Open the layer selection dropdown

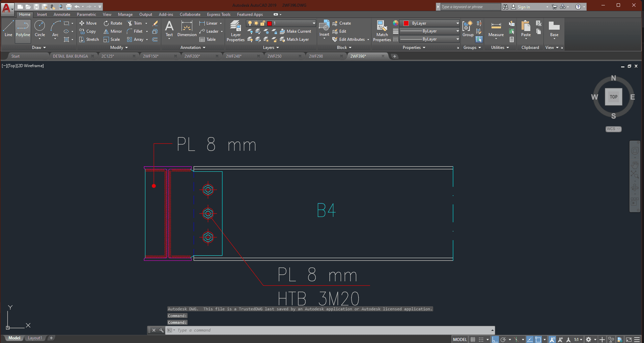(x=314, y=23)
